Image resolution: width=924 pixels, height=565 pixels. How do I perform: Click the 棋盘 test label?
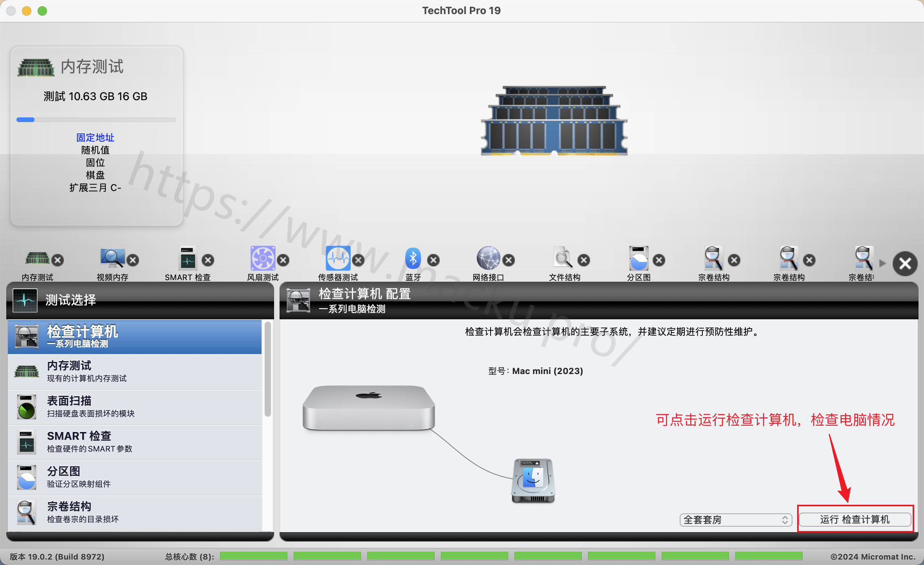[95, 175]
